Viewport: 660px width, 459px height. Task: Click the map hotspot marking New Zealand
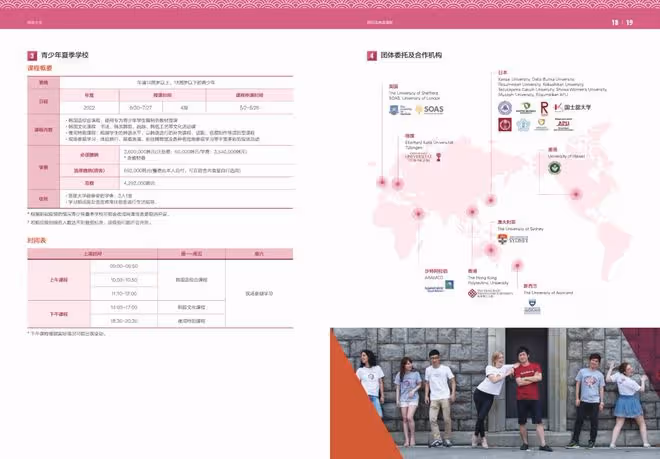517,265
